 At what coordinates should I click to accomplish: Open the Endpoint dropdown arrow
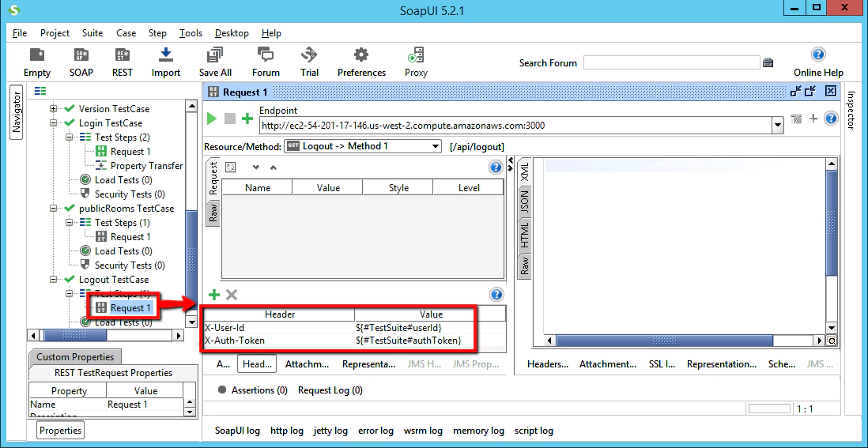(778, 126)
